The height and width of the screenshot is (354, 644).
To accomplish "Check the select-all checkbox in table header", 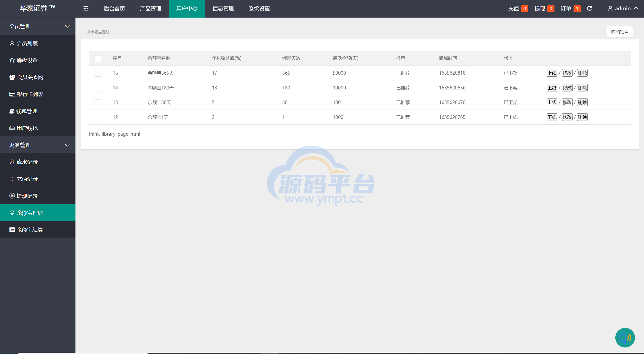I will (x=98, y=58).
